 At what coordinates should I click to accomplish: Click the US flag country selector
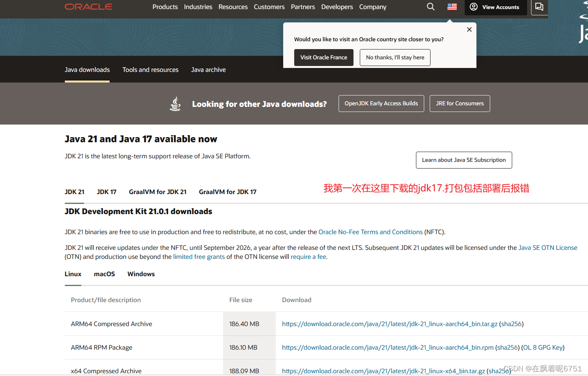451,6
